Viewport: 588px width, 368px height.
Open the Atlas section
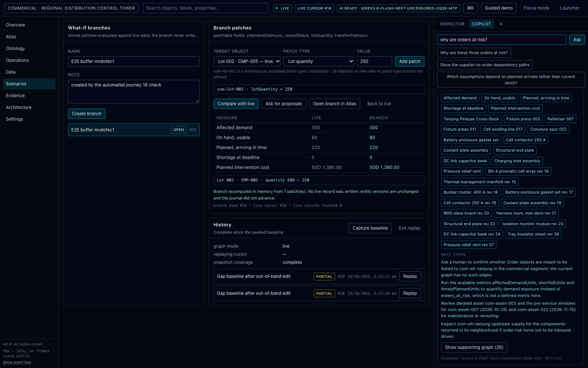tap(29, 37)
